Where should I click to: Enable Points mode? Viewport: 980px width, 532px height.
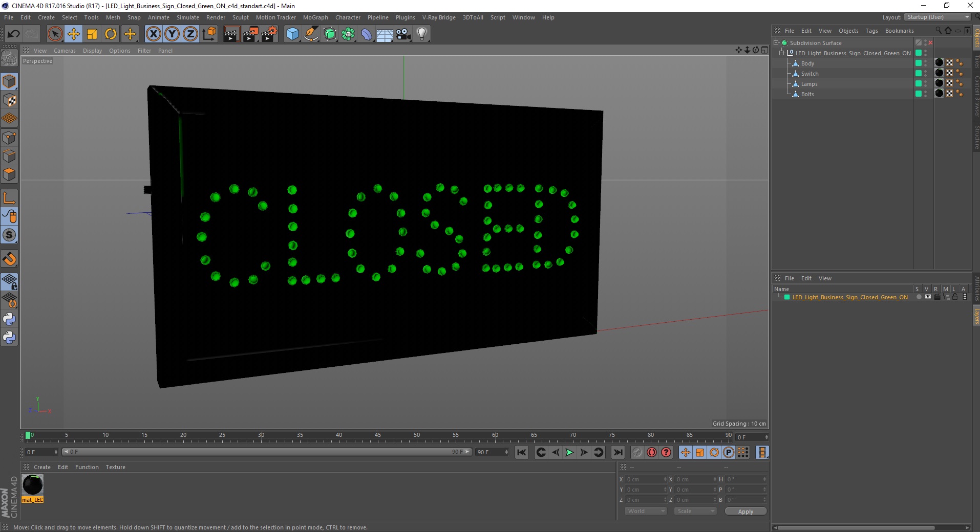point(9,138)
